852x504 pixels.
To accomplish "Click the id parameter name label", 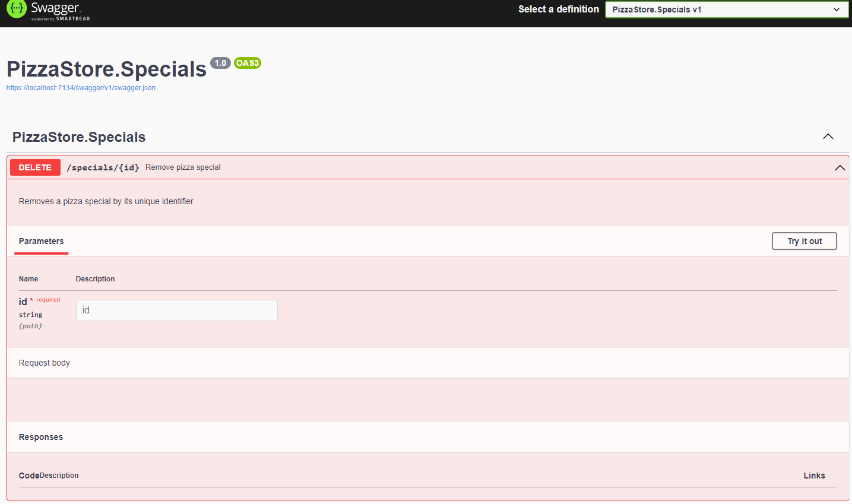I will click(23, 302).
